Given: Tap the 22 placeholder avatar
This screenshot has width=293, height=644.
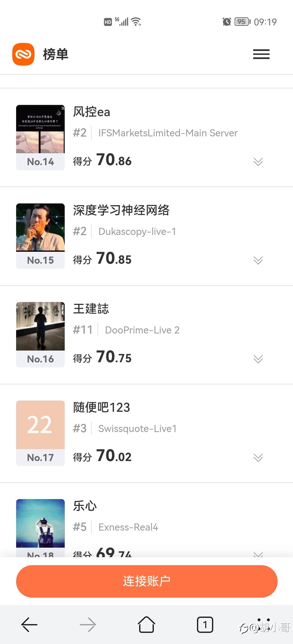Looking at the screenshot, I should [40, 424].
